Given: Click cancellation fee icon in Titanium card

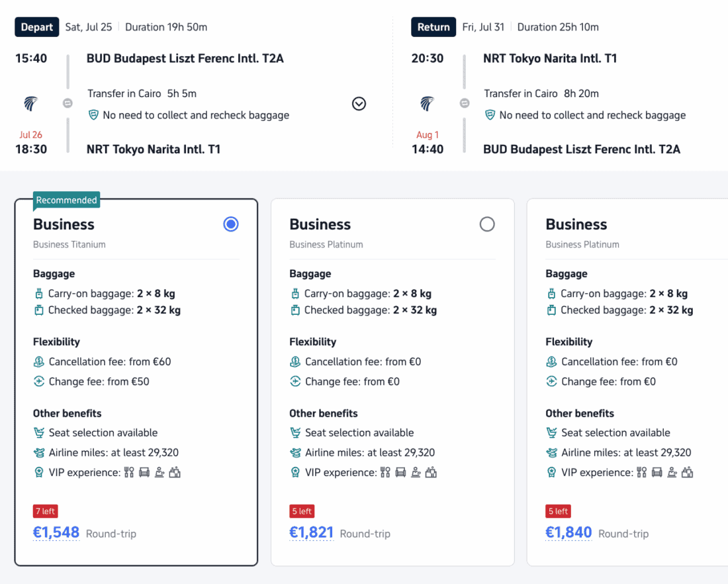Looking at the screenshot, I should [x=39, y=361].
